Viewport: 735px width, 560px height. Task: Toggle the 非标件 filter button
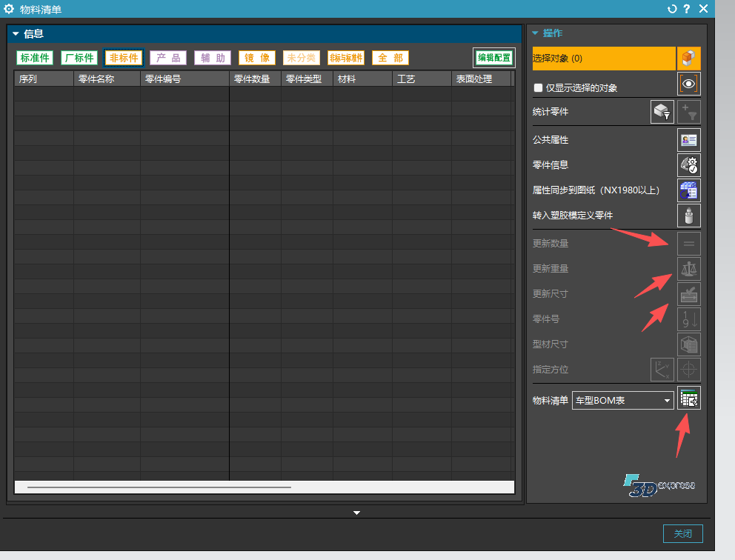pyautogui.click(x=124, y=58)
